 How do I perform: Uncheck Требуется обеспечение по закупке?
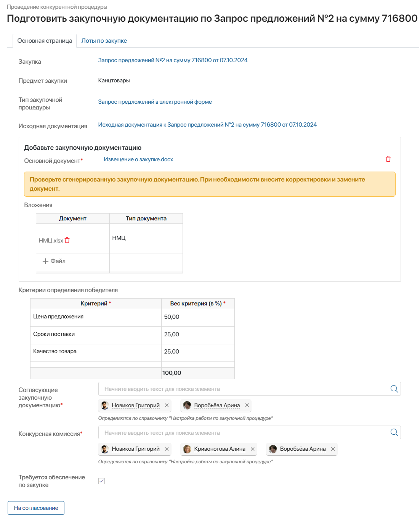(101, 481)
